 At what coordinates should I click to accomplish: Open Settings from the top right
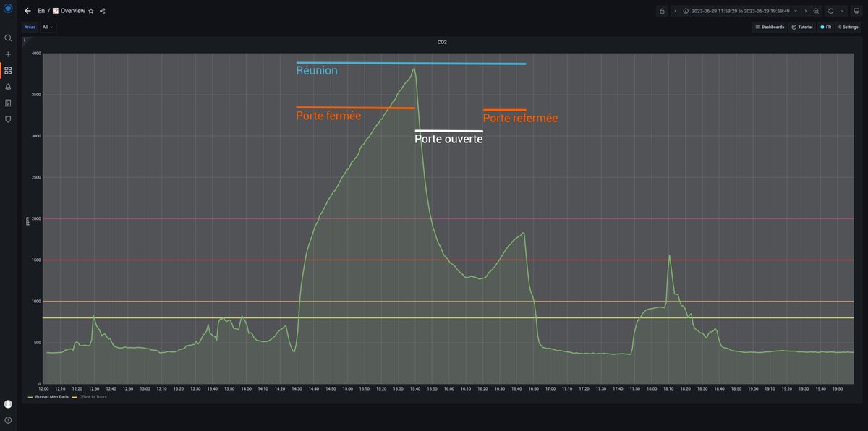point(848,27)
